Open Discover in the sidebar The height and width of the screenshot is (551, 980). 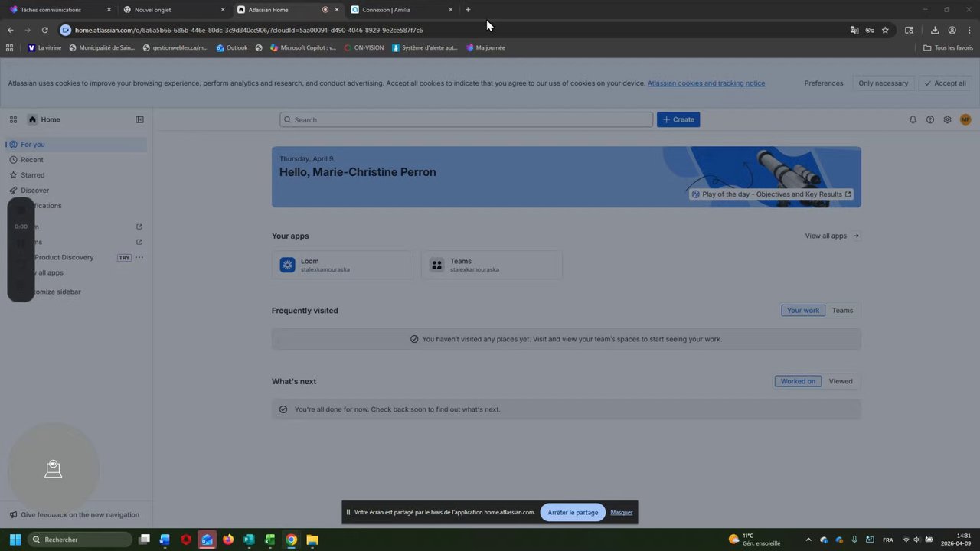76,191
